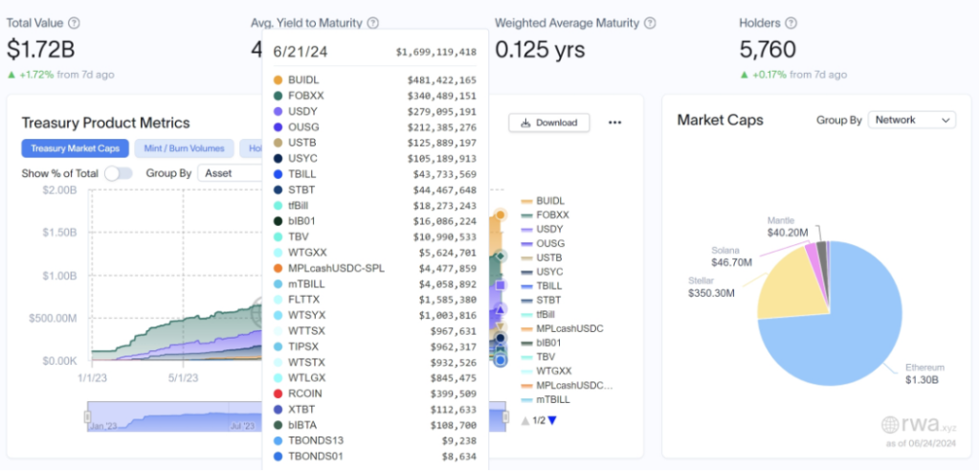The image size is (980, 471).
Task: Toggle FOBXX series in chart legend
Action: click(x=545, y=214)
